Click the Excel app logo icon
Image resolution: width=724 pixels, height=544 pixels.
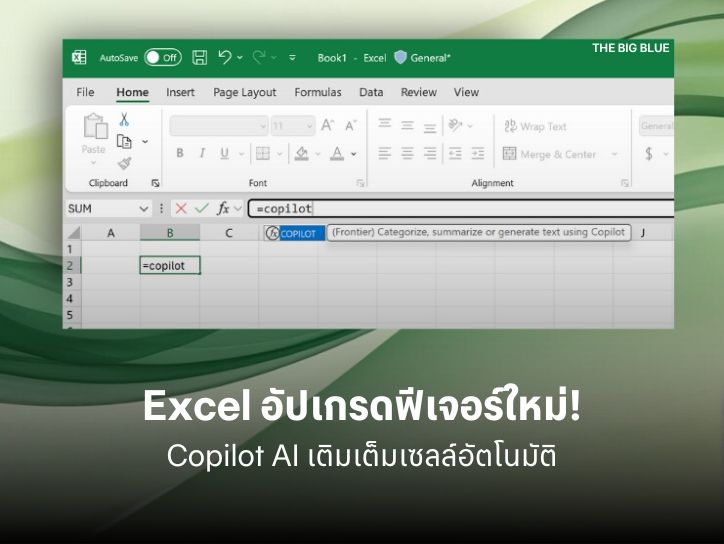click(79, 57)
